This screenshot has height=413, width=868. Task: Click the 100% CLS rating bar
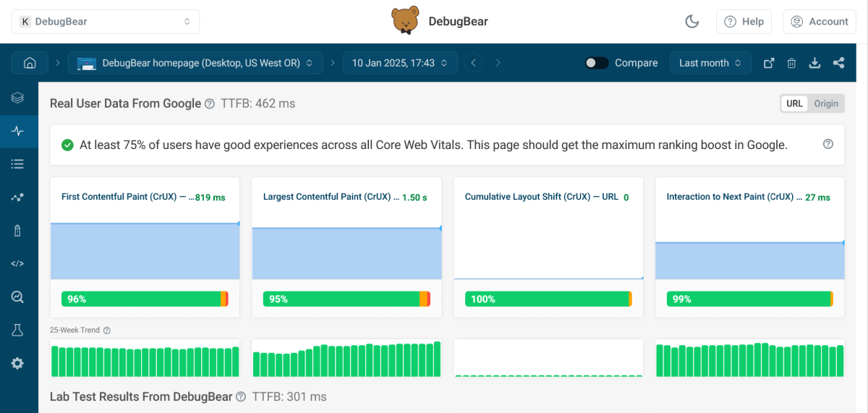point(548,299)
